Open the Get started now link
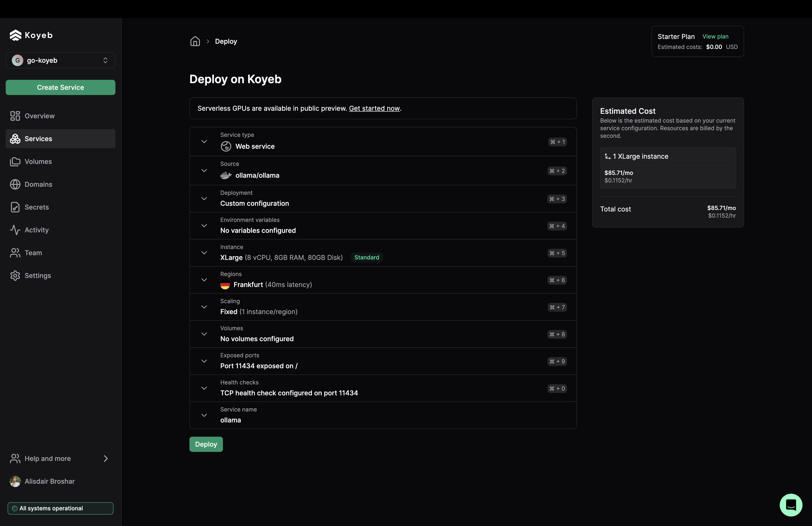 [x=374, y=108]
